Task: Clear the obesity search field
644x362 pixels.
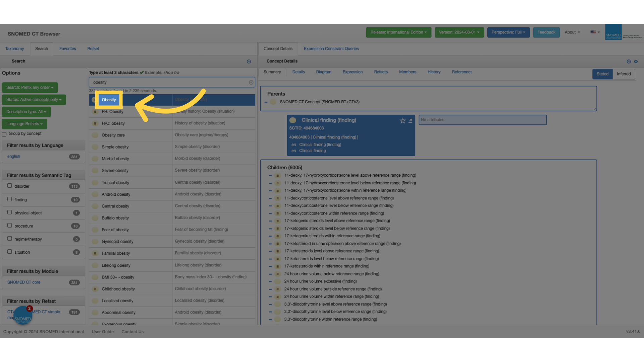Action: coord(251,82)
